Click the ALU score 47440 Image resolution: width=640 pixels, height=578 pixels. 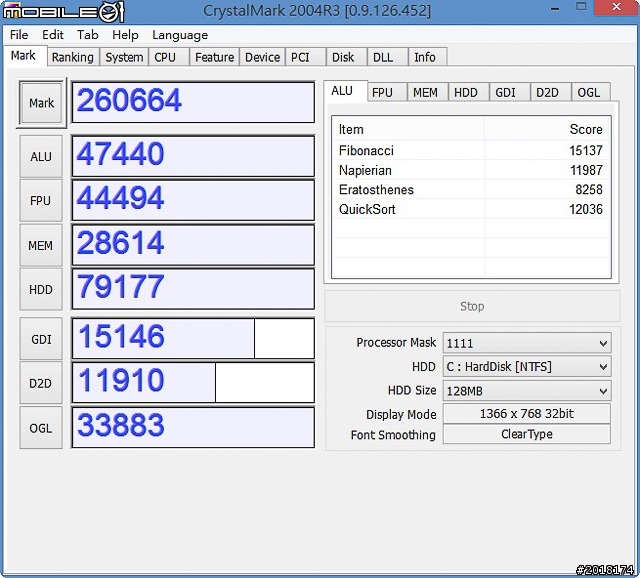coord(193,156)
